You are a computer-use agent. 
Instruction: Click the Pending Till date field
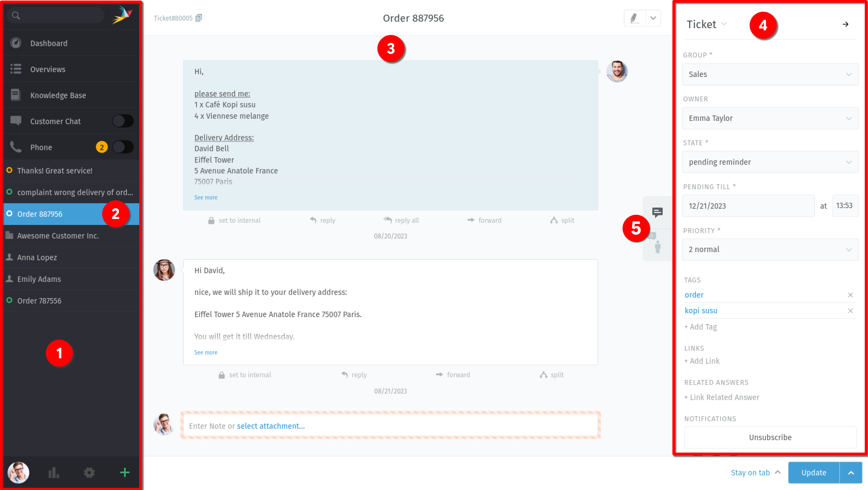(x=748, y=206)
